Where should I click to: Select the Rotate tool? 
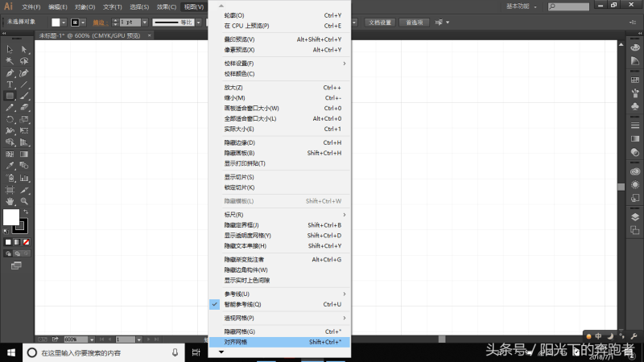click(10, 119)
